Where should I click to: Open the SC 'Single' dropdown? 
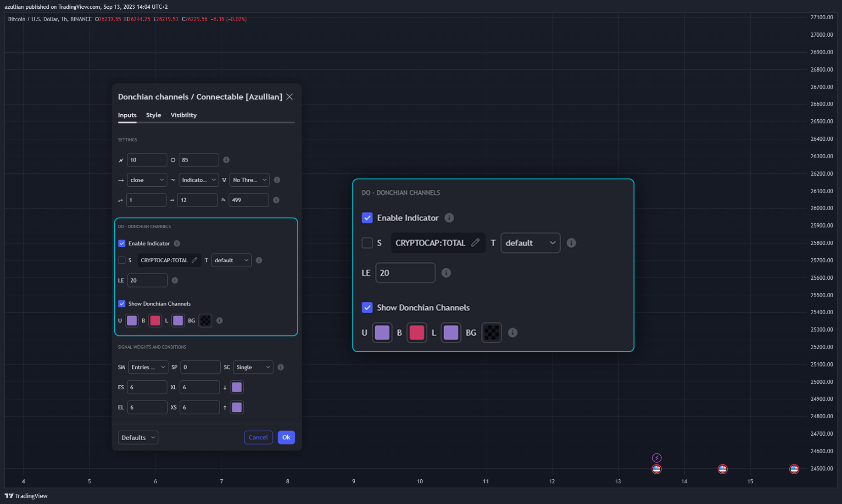point(253,367)
